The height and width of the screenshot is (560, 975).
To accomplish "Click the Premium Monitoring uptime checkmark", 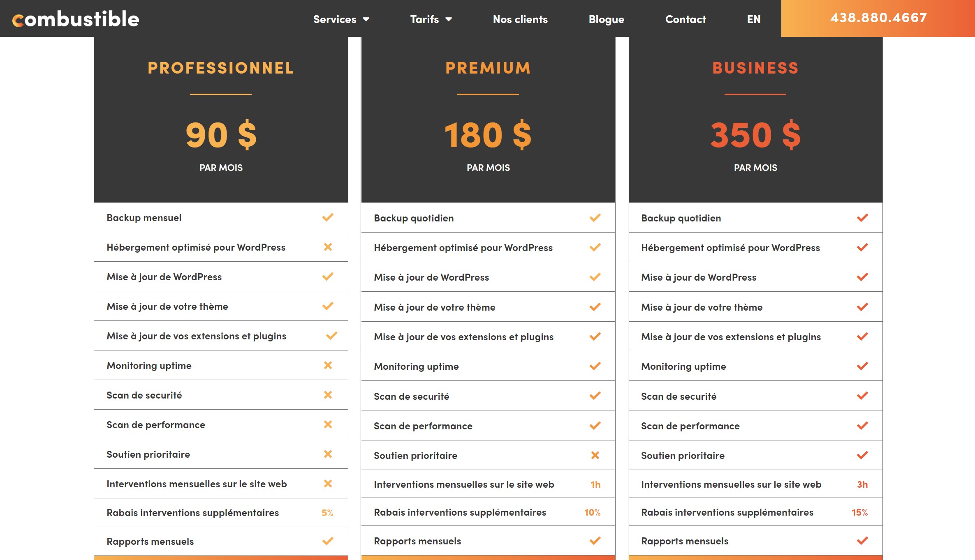I will [x=595, y=366].
